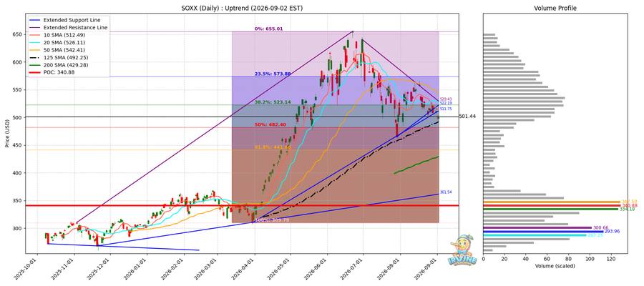Viewport: 644px width, 286px height.
Task: Click the '300' price axis tick
Action: pos(18,229)
